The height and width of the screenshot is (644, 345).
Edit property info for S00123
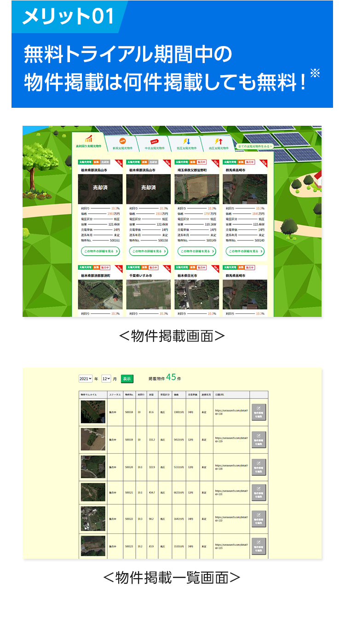[x=259, y=546]
